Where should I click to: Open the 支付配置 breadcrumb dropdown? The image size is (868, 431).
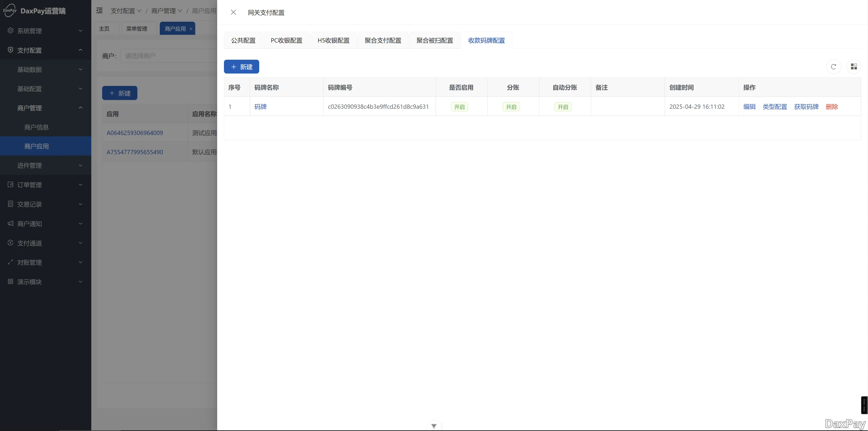click(126, 11)
